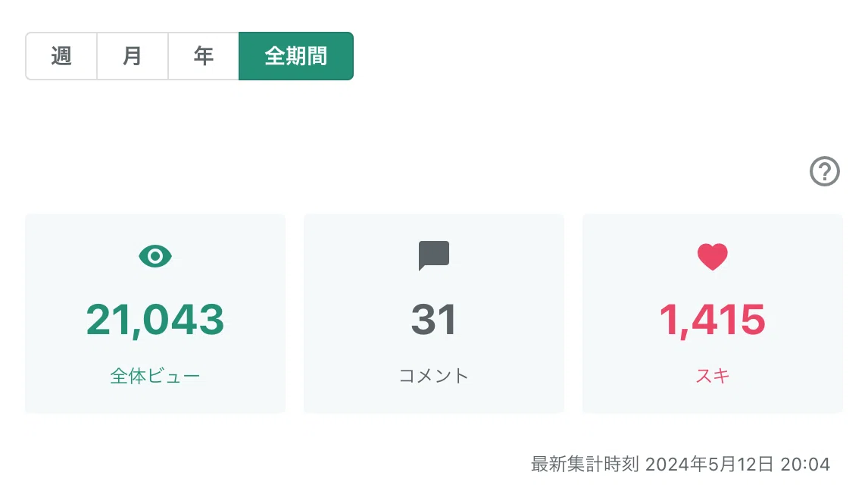Click the 31 comment count number
Image resolution: width=868 pixels, height=488 pixels.
(x=433, y=320)
